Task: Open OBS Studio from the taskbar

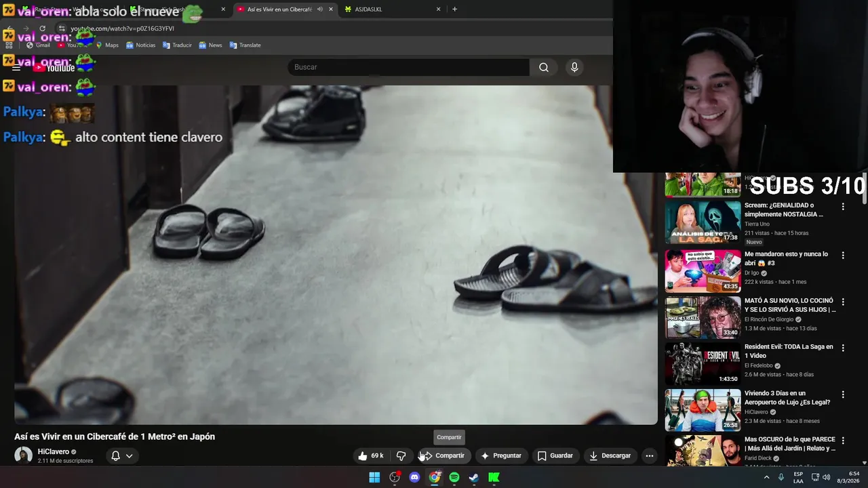Action: (395, 477)
